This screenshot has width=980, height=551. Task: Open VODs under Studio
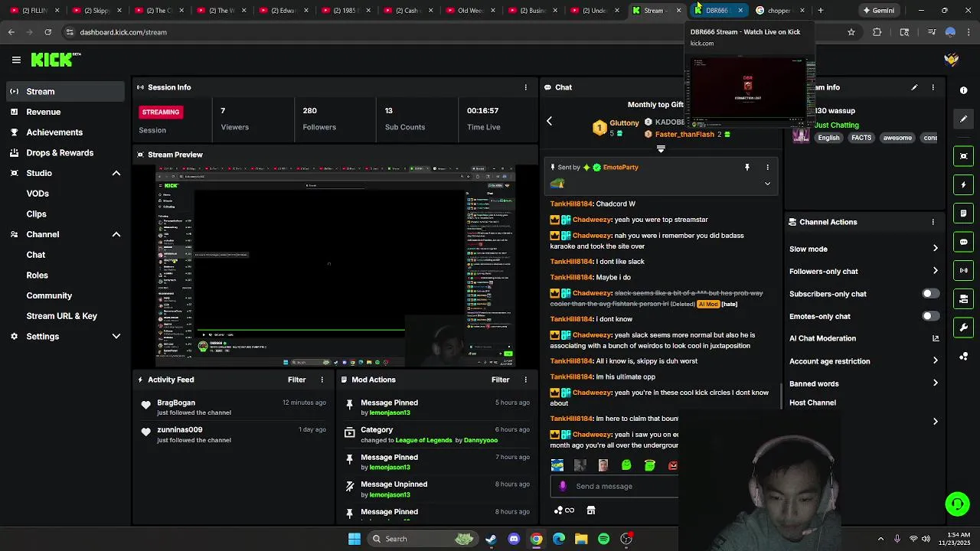tap(38, 194)
